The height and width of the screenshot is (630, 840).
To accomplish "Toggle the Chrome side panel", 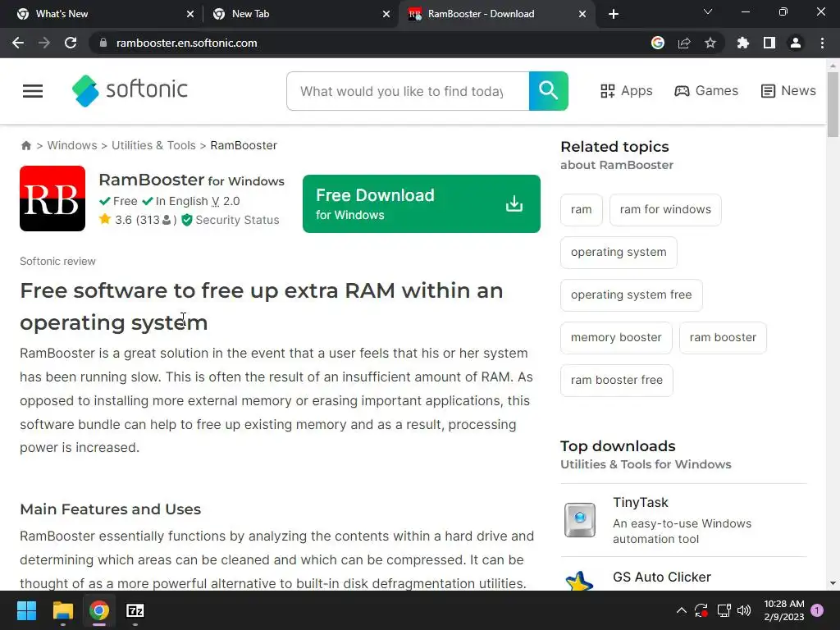I will click(x=769, y=43).
